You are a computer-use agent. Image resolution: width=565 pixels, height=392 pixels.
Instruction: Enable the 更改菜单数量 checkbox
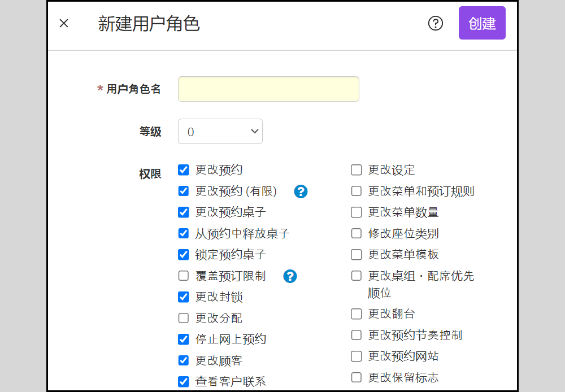[x=357, y=212]
